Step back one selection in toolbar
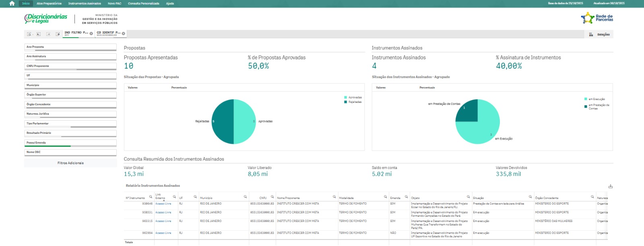The height and width of the screenshot is (246, 644). [x=39, y=34]
